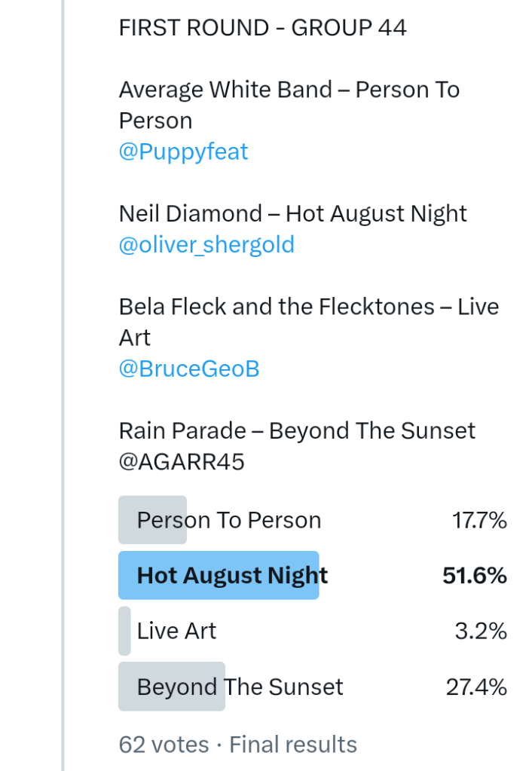Click the @oliver_shergold mention link

(206, 245)
